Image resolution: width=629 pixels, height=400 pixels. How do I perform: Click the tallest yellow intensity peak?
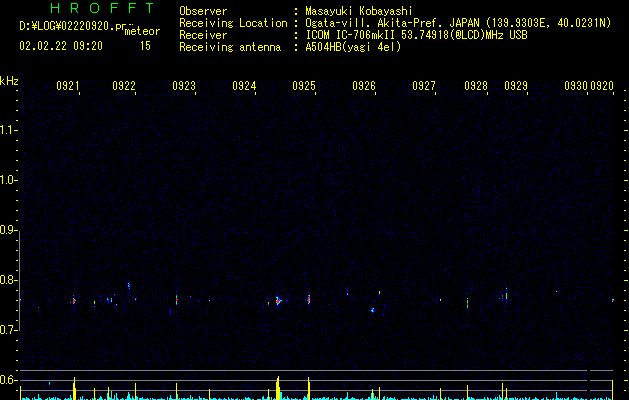pos(278,388)
